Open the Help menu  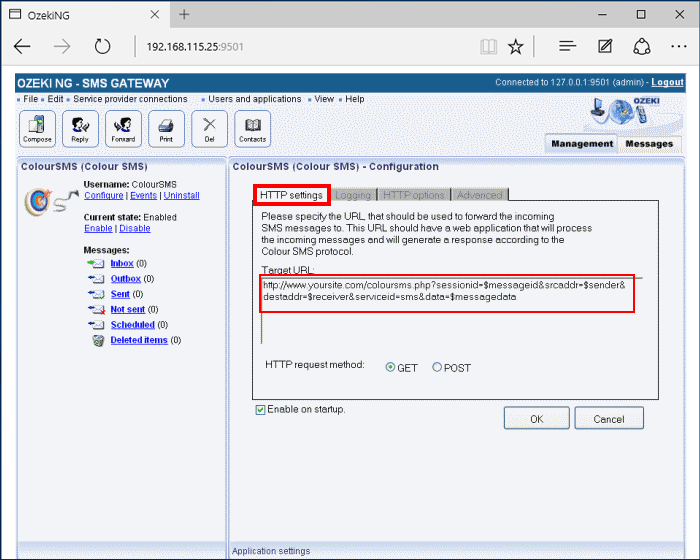(354, 99)
